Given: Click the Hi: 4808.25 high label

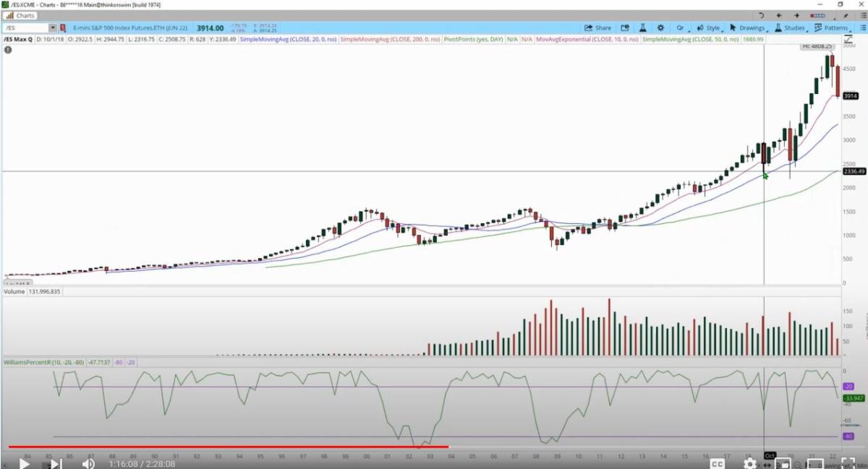Looking at the screenshot, I should (818, 47).
